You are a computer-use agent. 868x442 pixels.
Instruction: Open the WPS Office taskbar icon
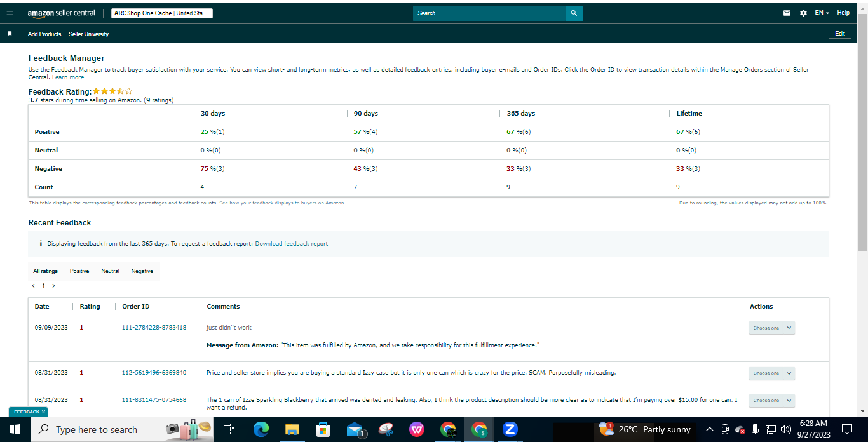click(417, 429)
